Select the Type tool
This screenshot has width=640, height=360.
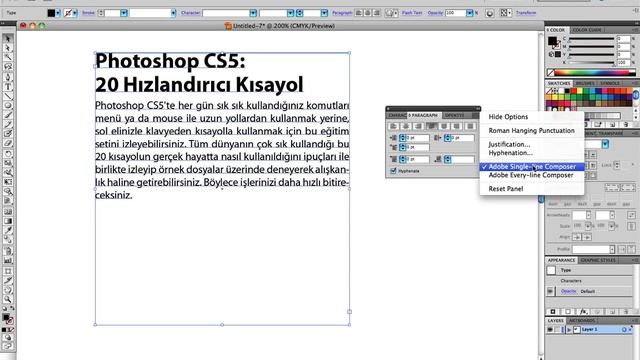8,87
